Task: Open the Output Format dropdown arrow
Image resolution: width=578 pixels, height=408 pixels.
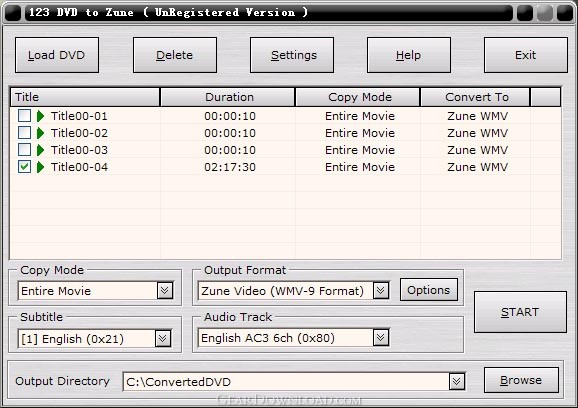Action: tap(381, 291)
